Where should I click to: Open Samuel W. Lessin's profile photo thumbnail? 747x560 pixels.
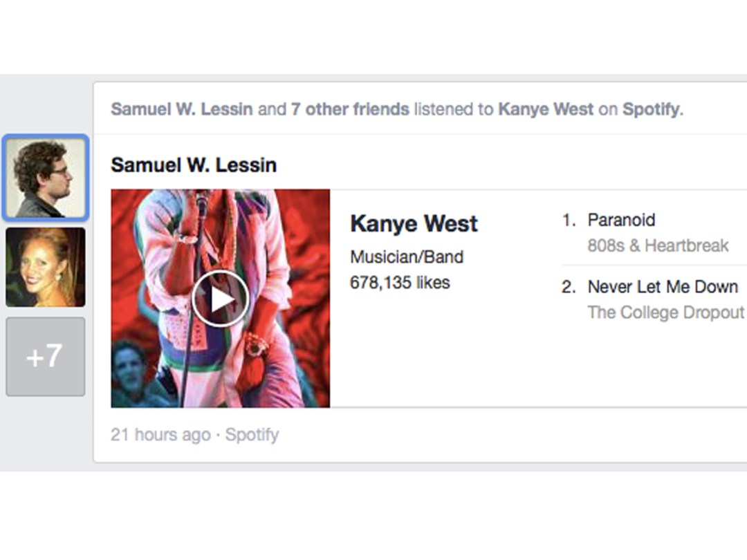[45, 178]
